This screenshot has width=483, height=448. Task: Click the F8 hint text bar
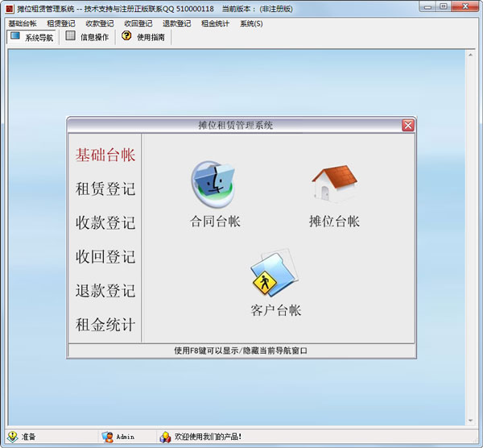click(x=242, y=351)
